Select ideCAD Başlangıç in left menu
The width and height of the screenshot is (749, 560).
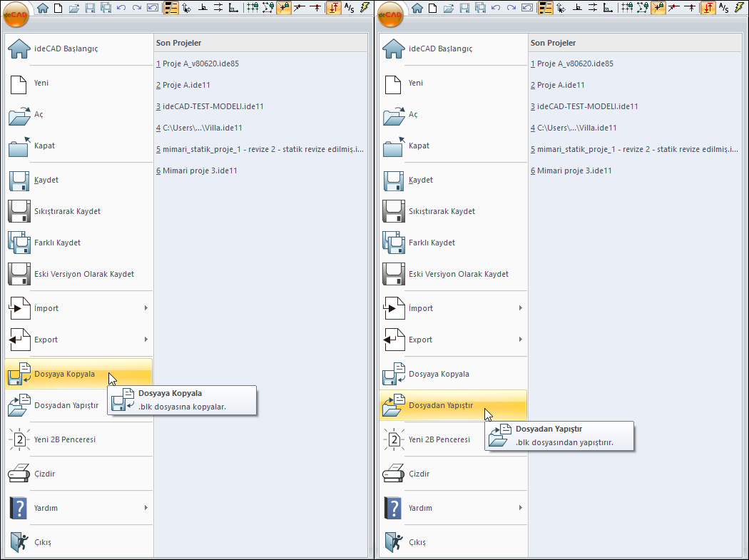click(78, 49)
